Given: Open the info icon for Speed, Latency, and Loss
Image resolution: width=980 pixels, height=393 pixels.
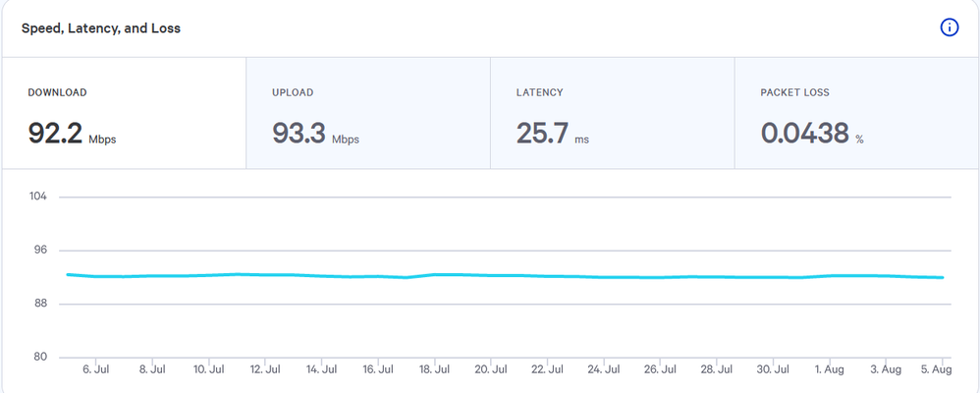Looking at the screenshot, I should (x=949, y=28).
